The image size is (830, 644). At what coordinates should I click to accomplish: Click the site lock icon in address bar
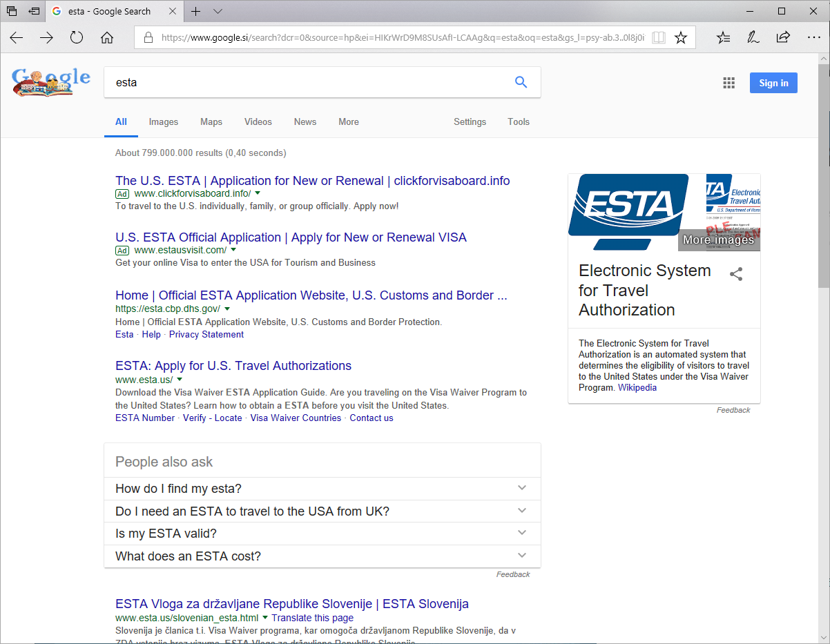[148, 38]
